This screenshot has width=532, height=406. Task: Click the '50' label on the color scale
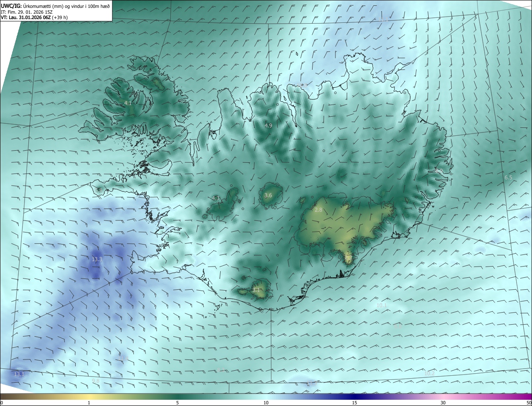pos(529,403)
